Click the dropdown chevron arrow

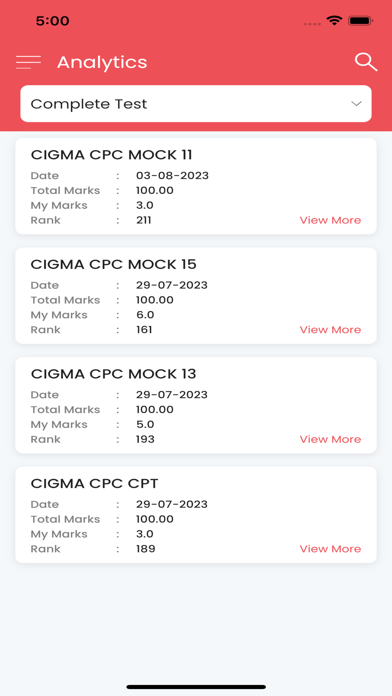(x=356, y=104)
